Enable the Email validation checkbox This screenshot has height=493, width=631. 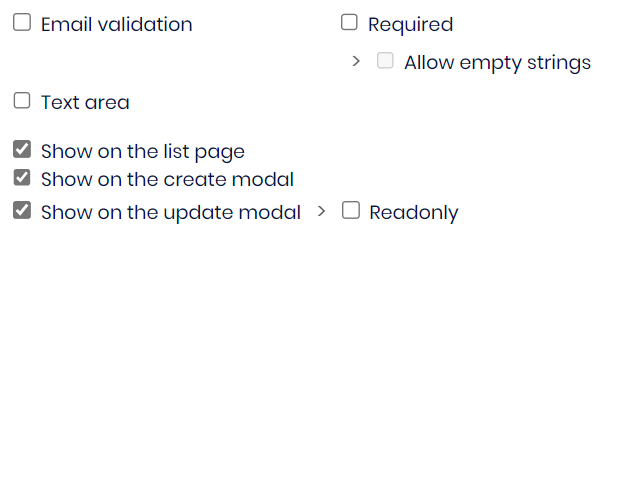(x=22, y=22)
